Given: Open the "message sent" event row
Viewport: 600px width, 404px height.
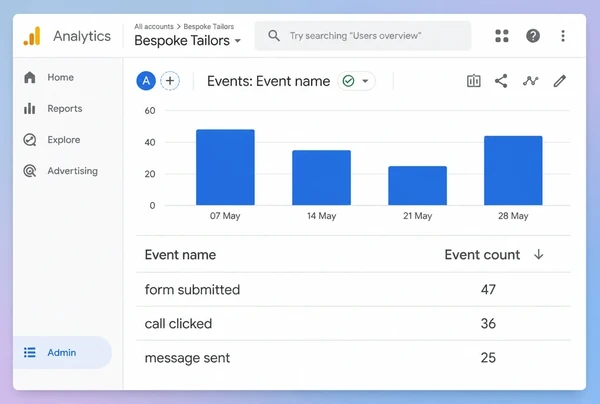Looking at the screenshot, I should [x=353, y=358].
